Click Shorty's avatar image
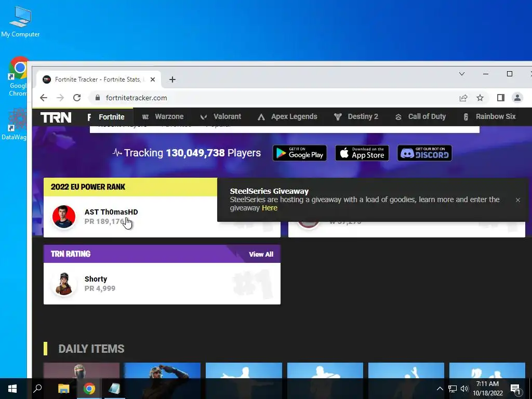 (x=64, y=284)
